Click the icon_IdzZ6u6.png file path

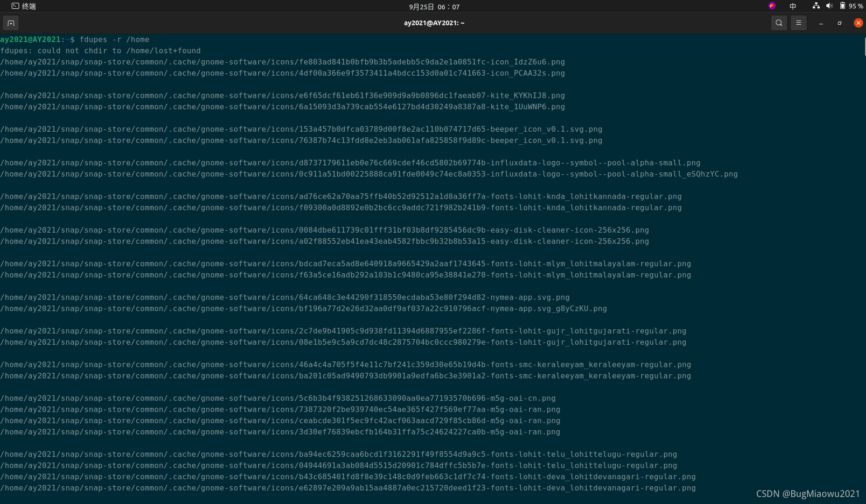[x=283, y=62]
